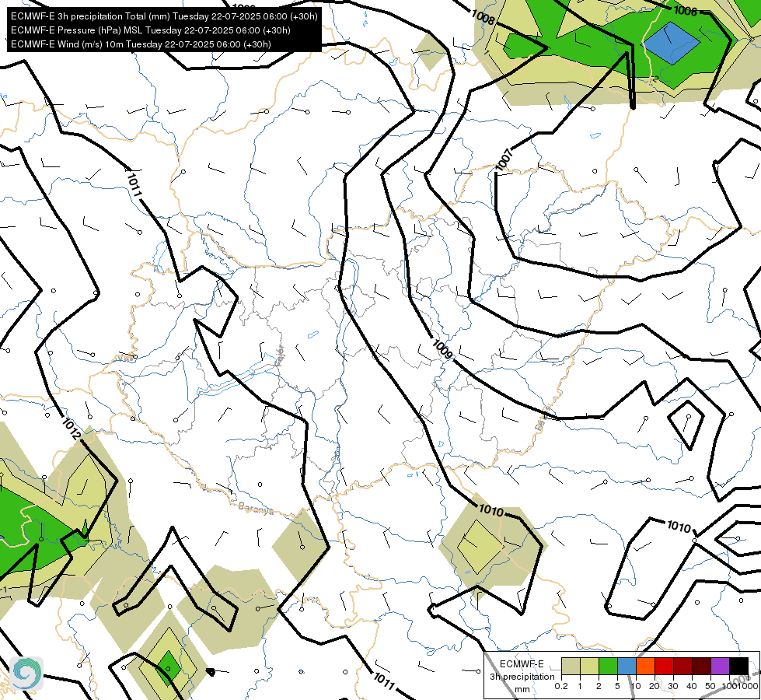Viewport: 761px width, 700px height.
Task: Select the orange 10–20 mm legend swatch
Action: coord(645,666)
